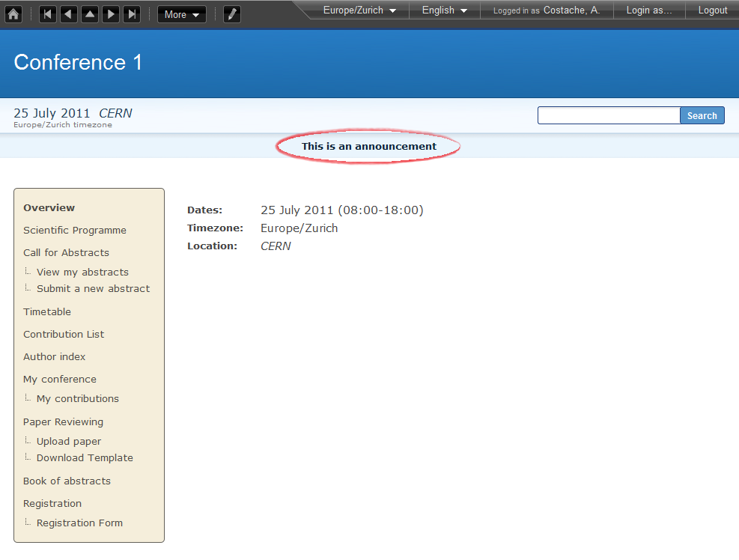Select Upload paper under Paper Reviewing
This screenshot has width=739, height=560.
[69, 441]
